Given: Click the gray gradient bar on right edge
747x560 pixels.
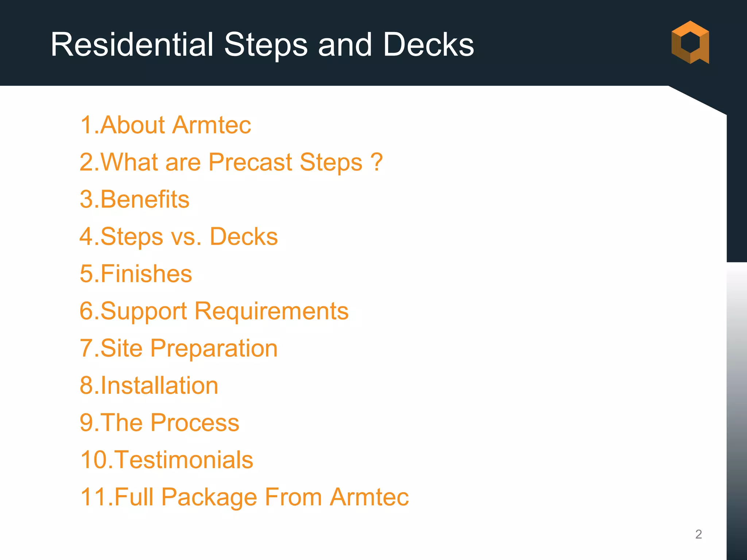Looking at the screenshot, I should coord(737,411).
